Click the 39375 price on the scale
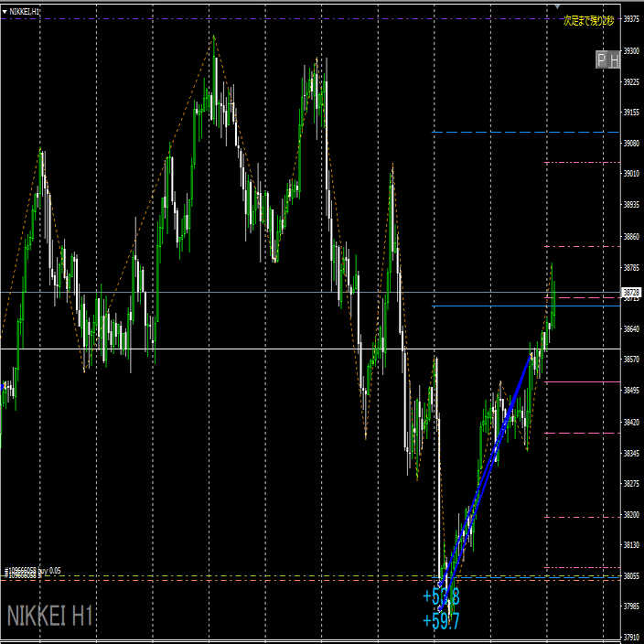 632,19
